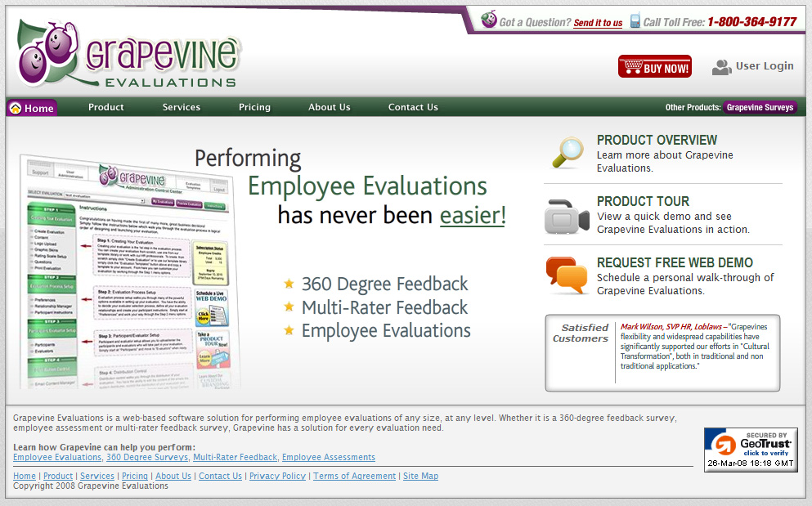Click the Grapevine Evaluations grape logo
Image resolution: width=812 pixels, height=506 pixels.
127,55
